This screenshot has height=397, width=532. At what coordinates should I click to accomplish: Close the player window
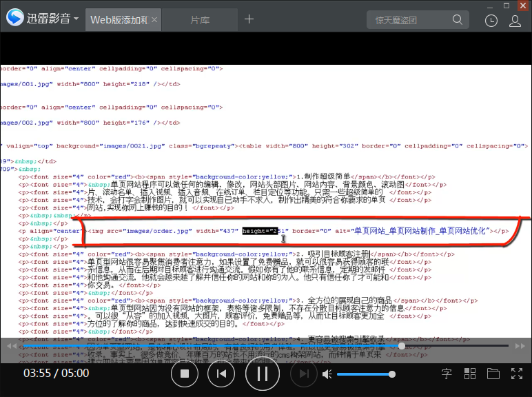(523, 6)
